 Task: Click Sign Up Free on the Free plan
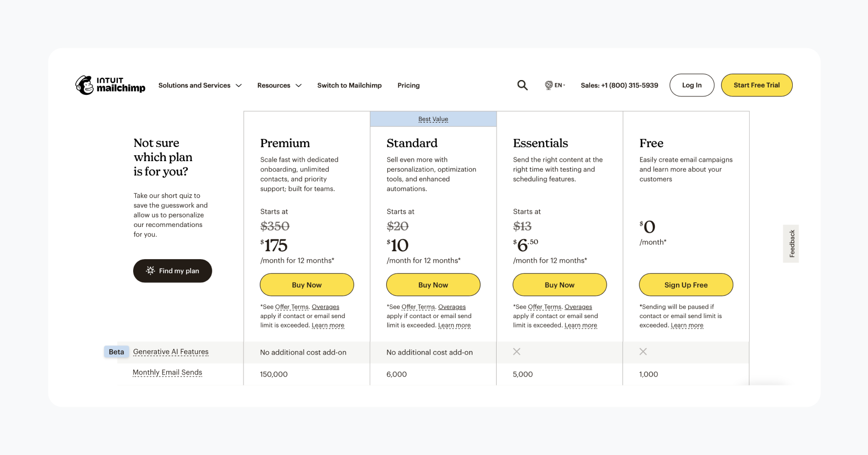[x=685, y=284]
